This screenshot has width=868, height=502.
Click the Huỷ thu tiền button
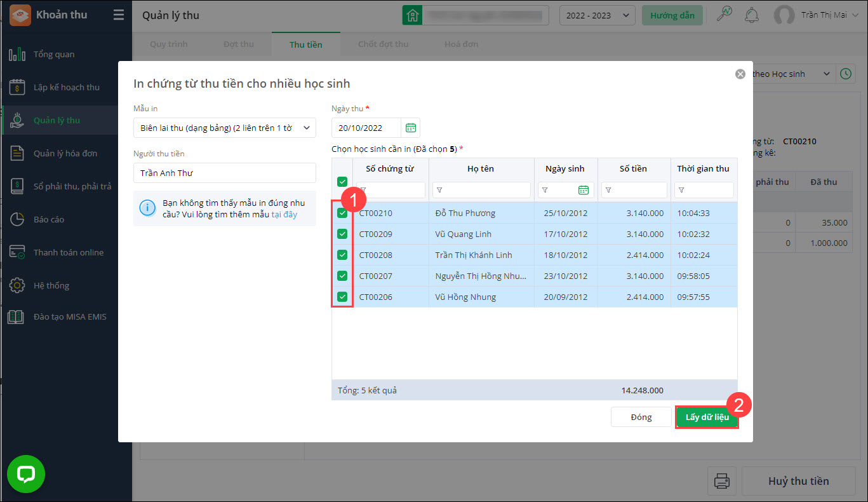pyautogui.click(x=799, y=481)
